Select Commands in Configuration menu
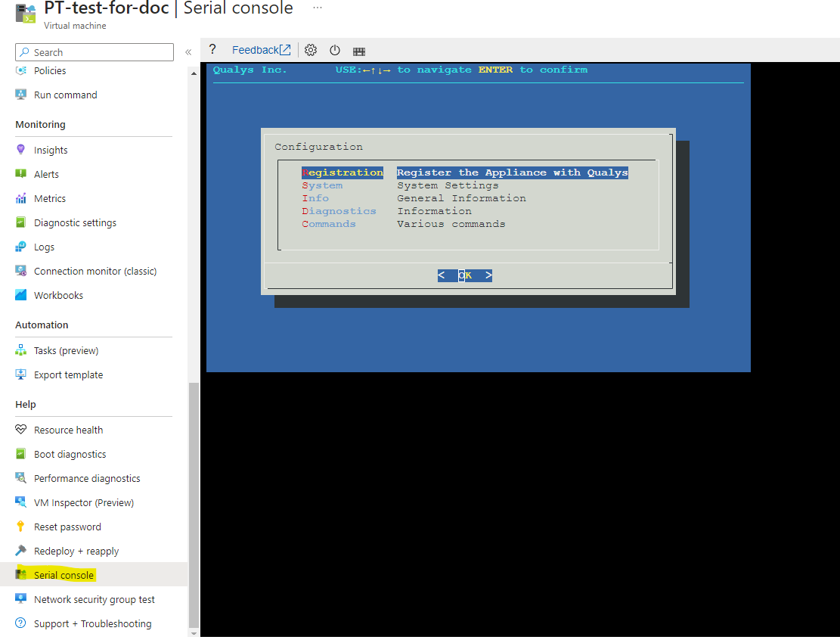The width and height of the screenshot is (840, 637). click(329, 224)
